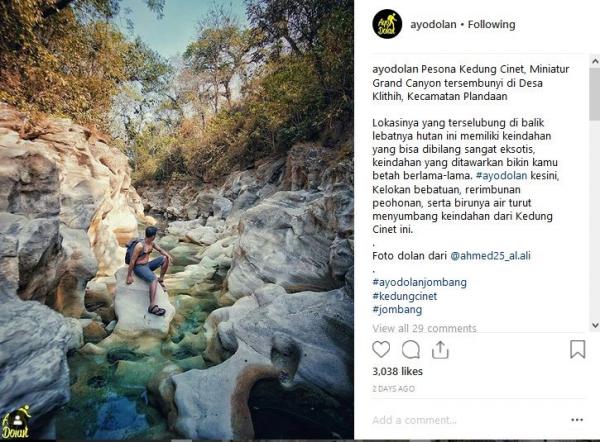
Task: Open the #kedungcinet hashtag
Action: [x=407, y=296]
